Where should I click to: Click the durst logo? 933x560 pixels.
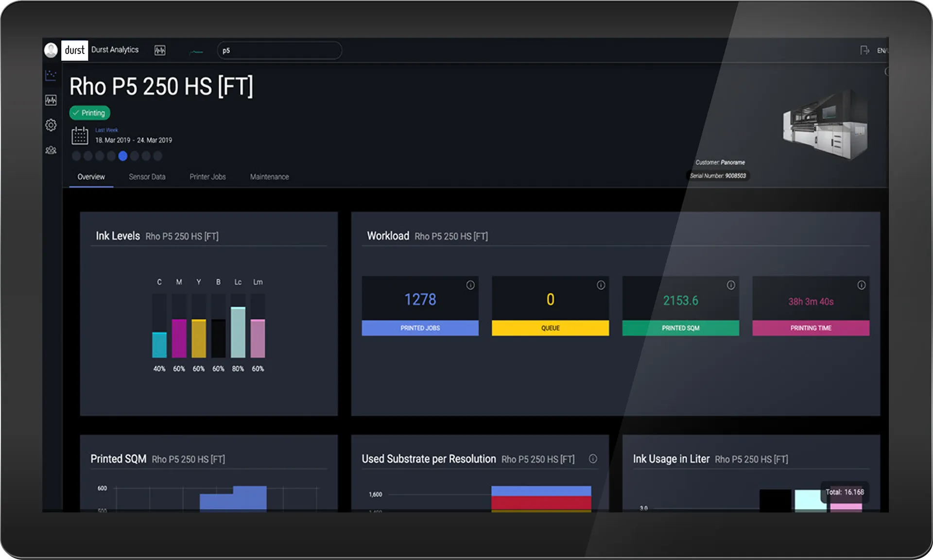tap(74, 50)
